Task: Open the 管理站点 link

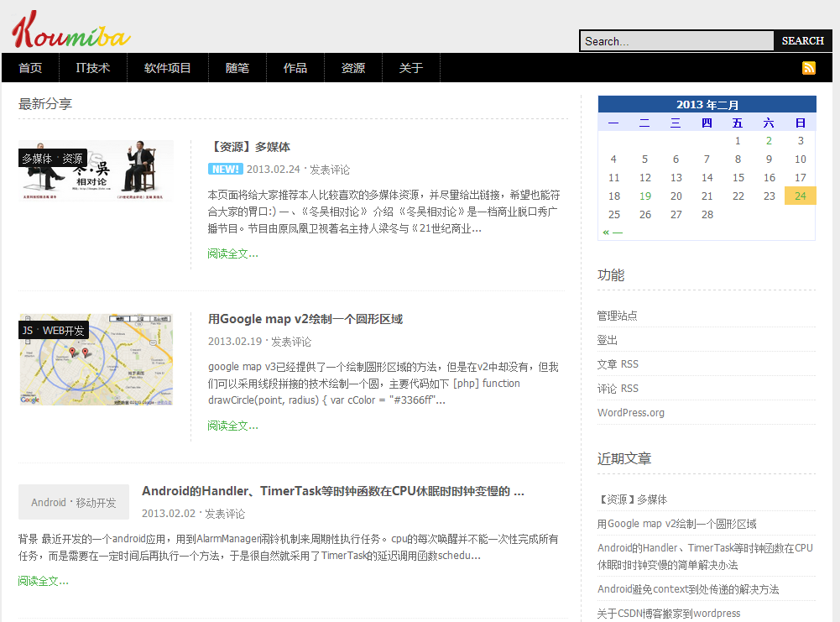Action: [617, 316]
